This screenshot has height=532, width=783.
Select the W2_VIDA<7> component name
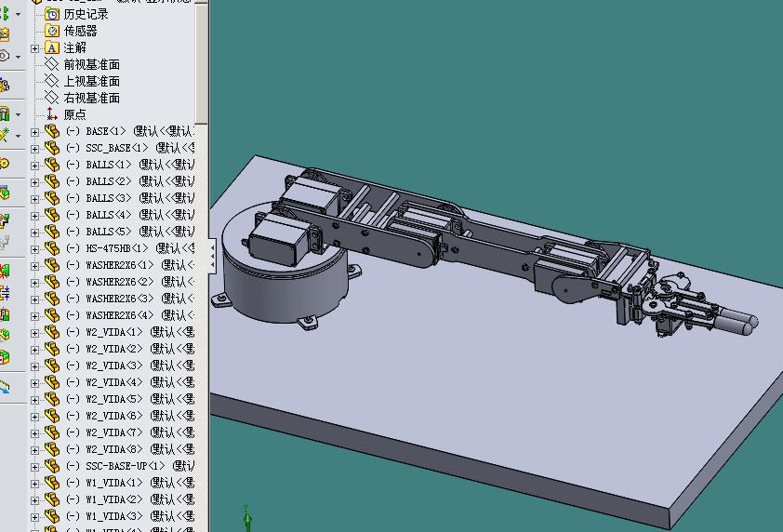(x=113, y=432)
